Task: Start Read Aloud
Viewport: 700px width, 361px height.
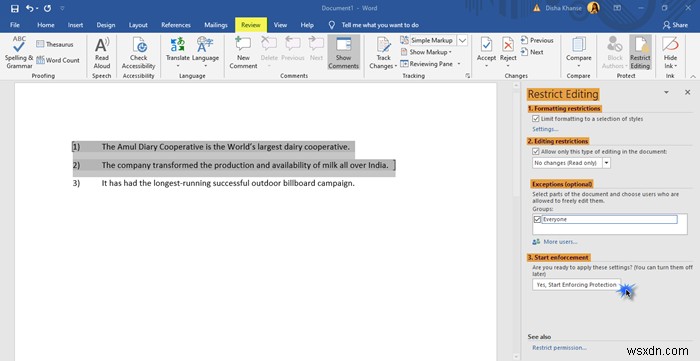Action: click(102, 53)
